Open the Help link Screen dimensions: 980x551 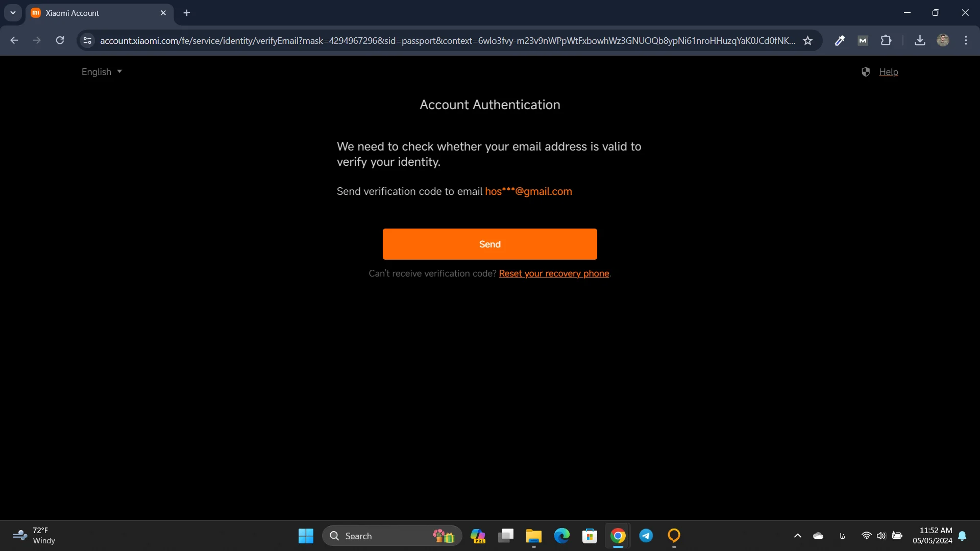(888, 72)
